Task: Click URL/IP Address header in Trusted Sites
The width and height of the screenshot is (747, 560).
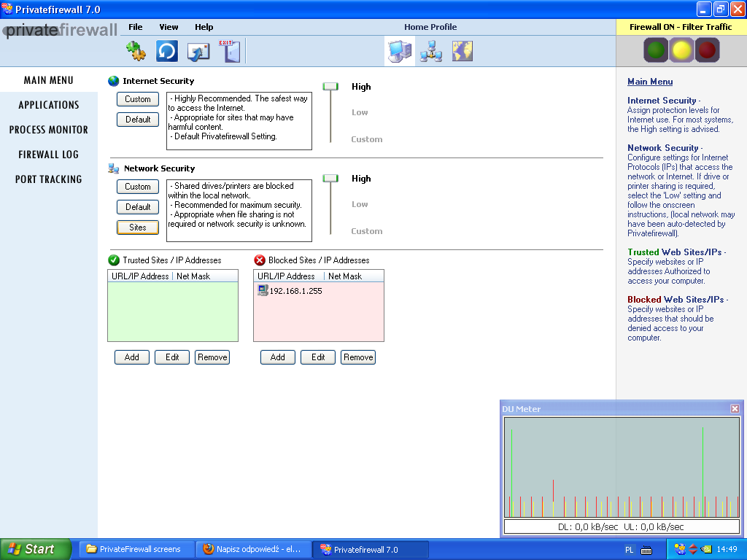Action: click(140, 276)
